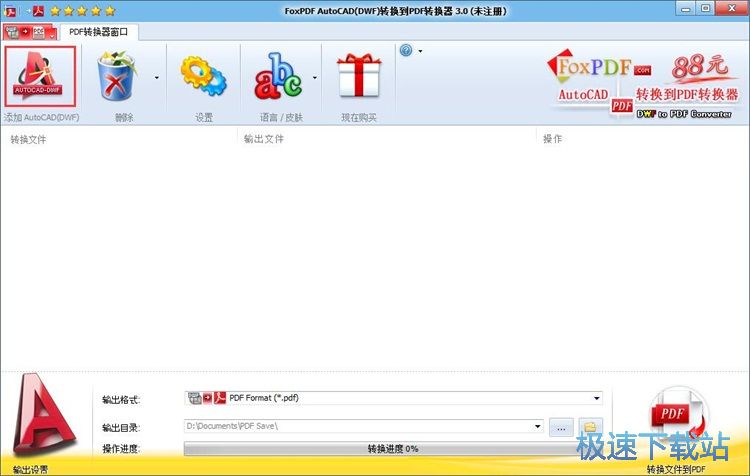
Task: Click the 输出文件 column header
Action: point(264,139)
